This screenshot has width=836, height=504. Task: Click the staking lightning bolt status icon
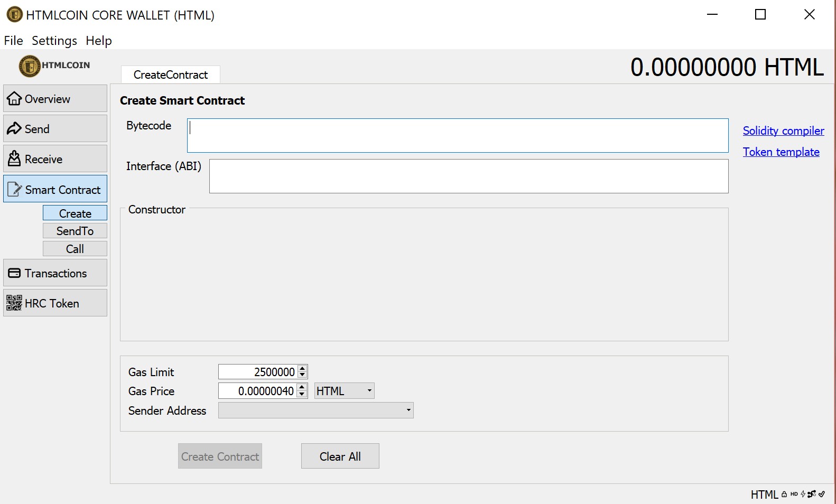coord(803,494)
